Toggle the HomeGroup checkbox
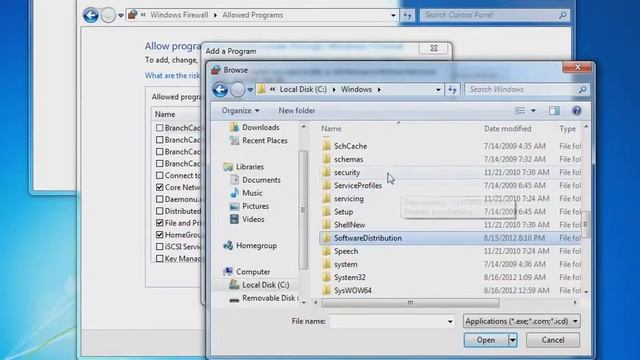640x360 pixels. tap(160, 235)
